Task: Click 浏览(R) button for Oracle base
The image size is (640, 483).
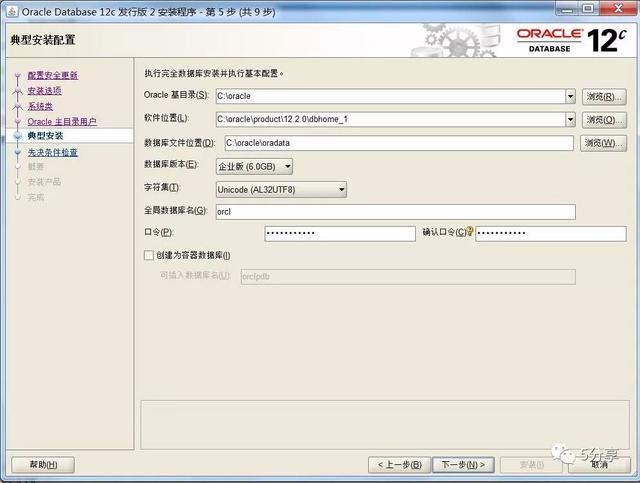Action: pyautogui.click(x=604, y=97)
